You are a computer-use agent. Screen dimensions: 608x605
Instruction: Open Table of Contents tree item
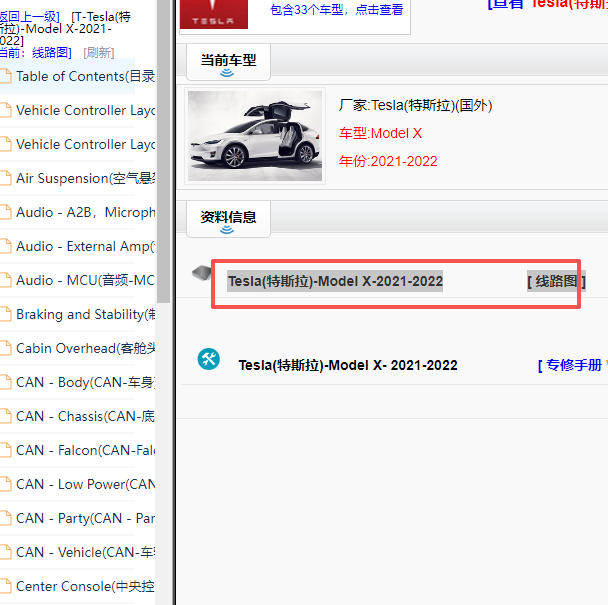(x=85, y=76)
